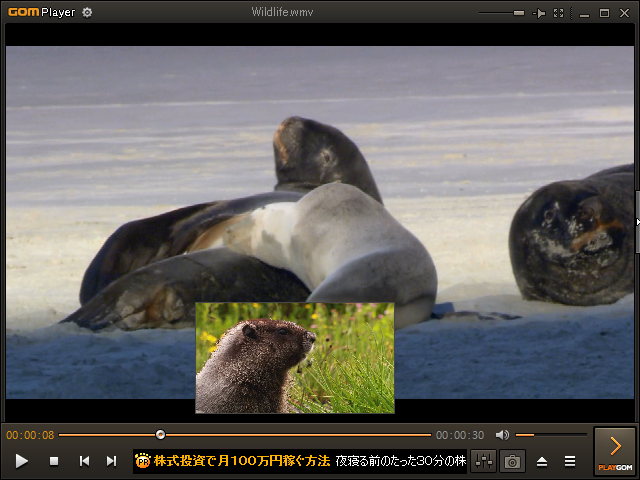Click the eject/open file icon
The width and height of the screenshot is (640, 480).
point(542,461)
